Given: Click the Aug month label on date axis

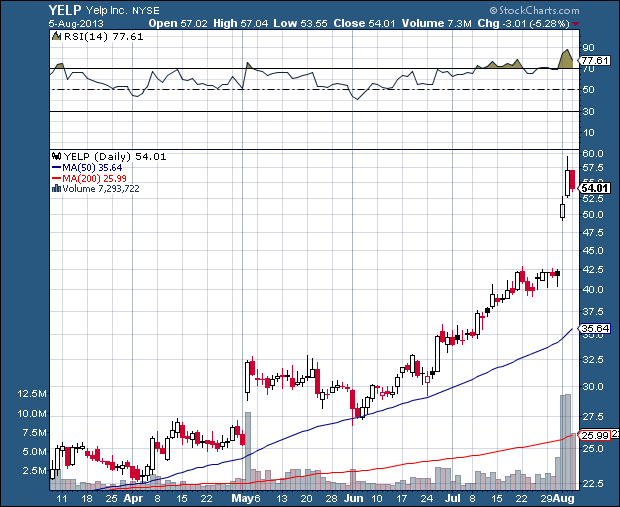Looking at the screenshot, I should tap(564, 498).
